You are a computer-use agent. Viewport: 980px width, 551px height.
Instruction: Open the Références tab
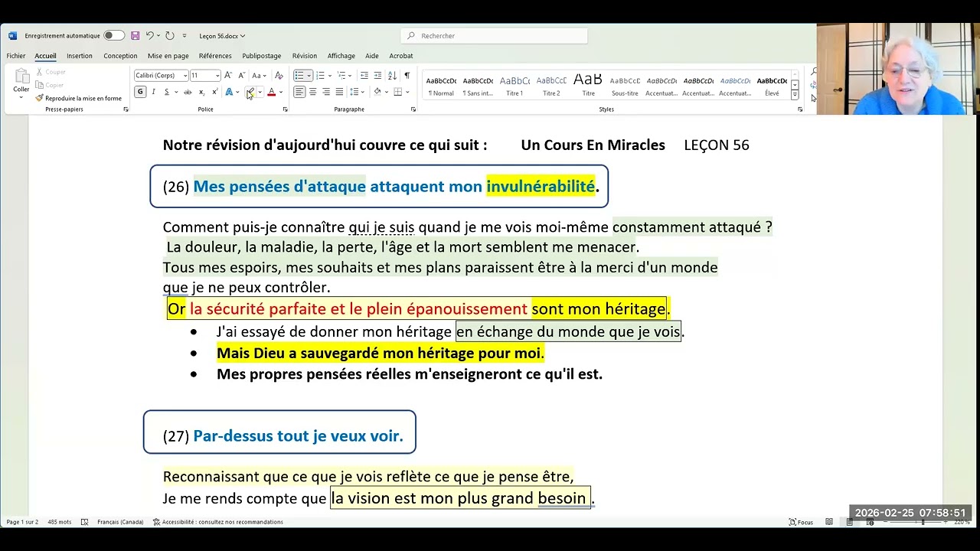pyautogui.click(x=215, y=56)
